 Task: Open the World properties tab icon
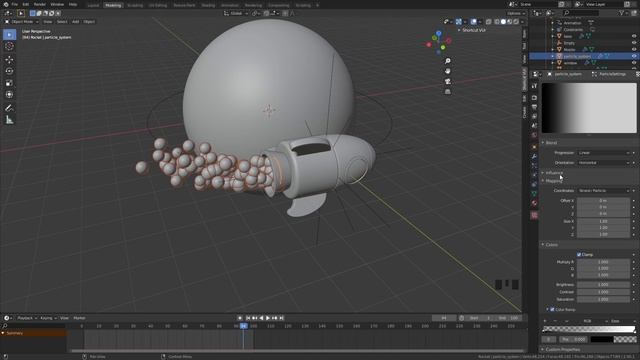(534, 135)
